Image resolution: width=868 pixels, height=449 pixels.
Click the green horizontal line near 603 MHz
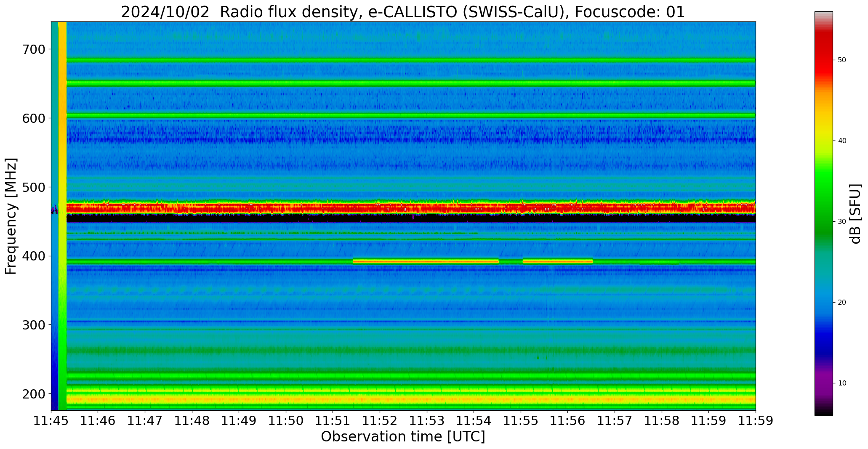[411, 116]
